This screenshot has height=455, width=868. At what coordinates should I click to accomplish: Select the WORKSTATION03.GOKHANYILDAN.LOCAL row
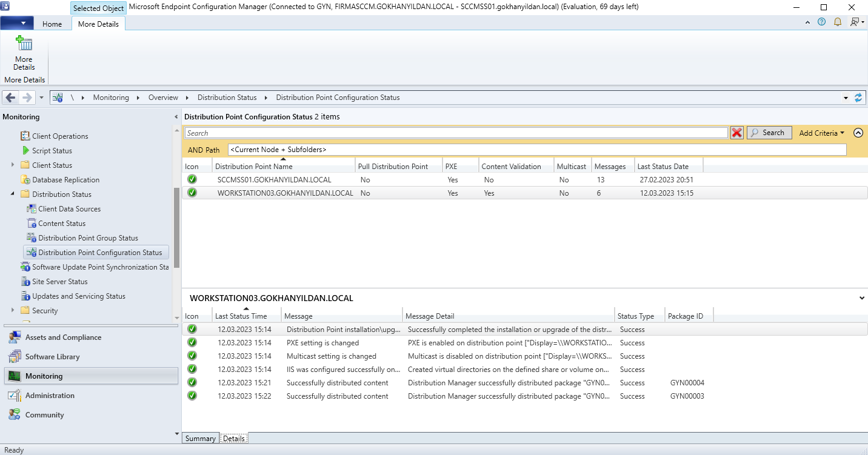(x=525, y=193)
